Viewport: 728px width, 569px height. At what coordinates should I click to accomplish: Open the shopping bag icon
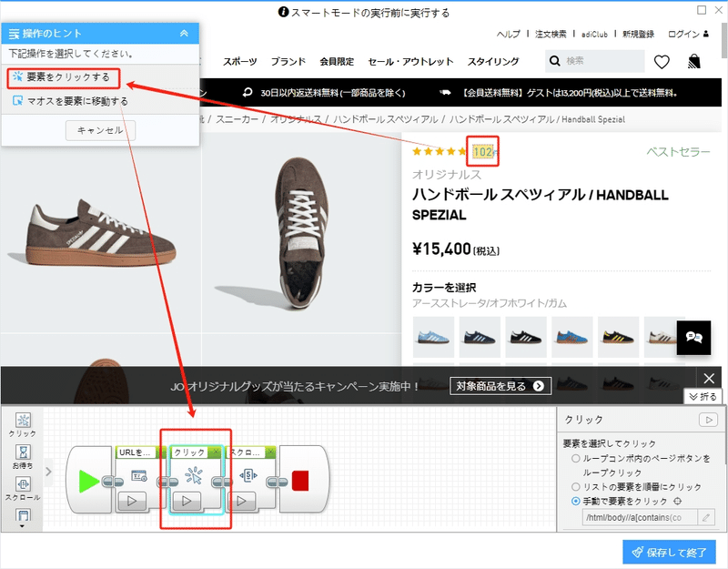694,61
